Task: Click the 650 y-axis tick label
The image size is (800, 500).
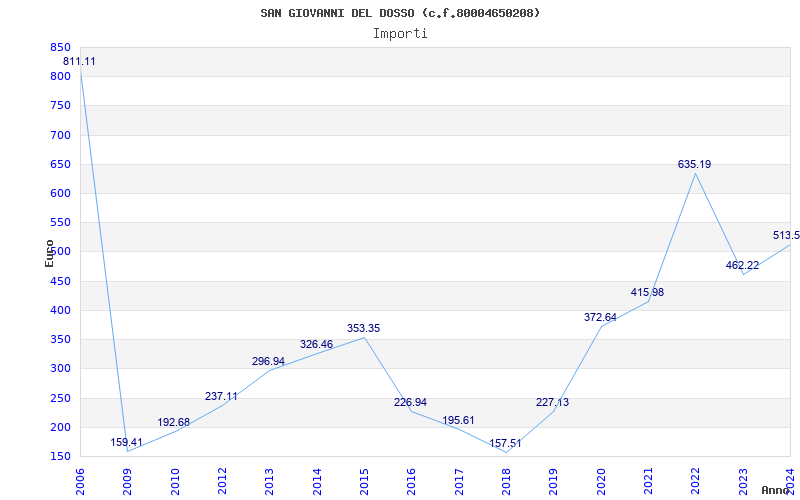Action: pyautogui.click(x=60, y=164)
